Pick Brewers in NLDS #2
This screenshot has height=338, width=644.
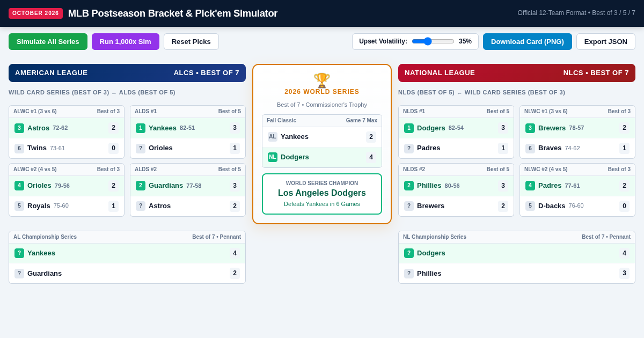coord(456,206)
